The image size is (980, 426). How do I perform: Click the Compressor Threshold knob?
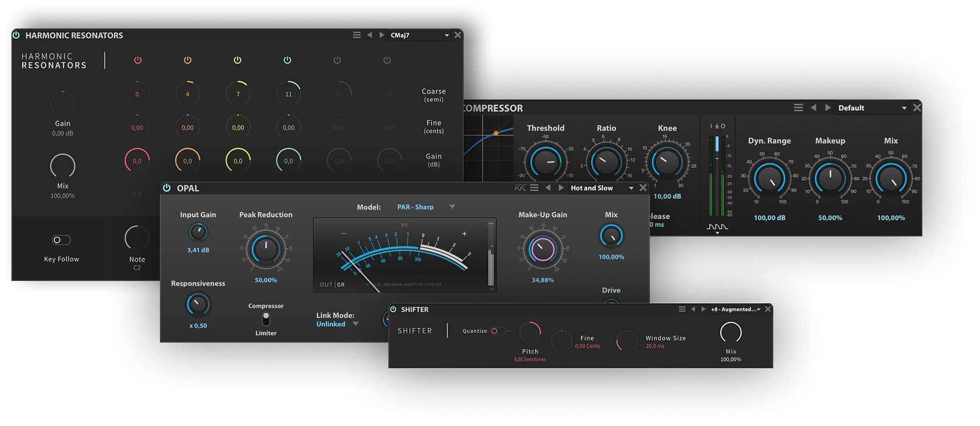[x=546, y=162]
